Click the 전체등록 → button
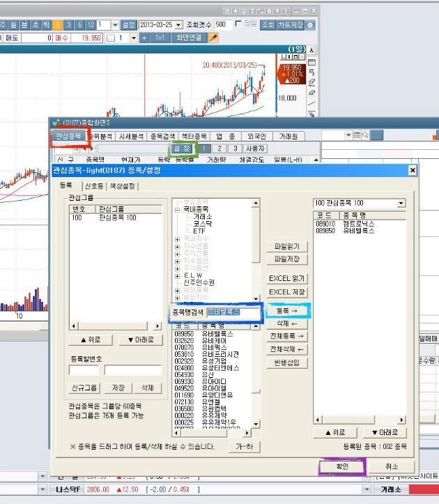Image resolution: width=439 pixels, height=504 pixels. point(287,336)
